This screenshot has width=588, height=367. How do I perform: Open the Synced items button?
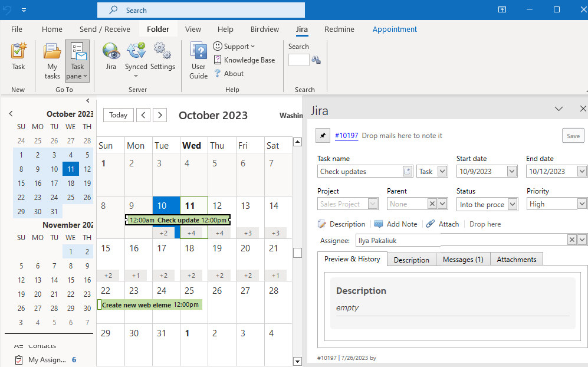tap(136, 60)
